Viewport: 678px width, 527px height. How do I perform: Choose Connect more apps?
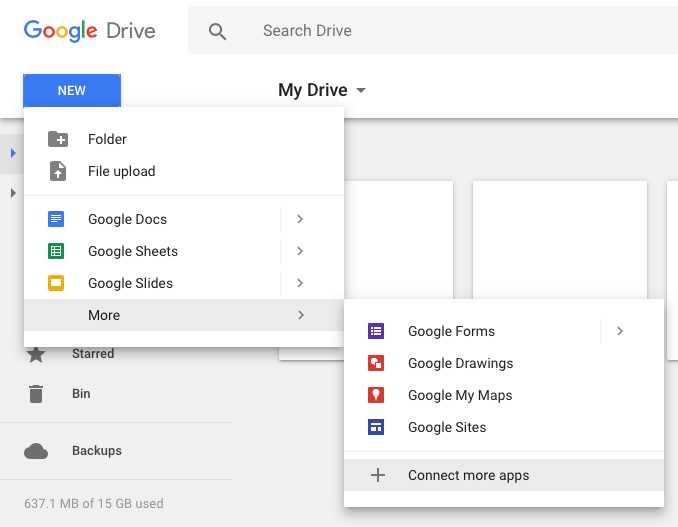click(504, 475)
